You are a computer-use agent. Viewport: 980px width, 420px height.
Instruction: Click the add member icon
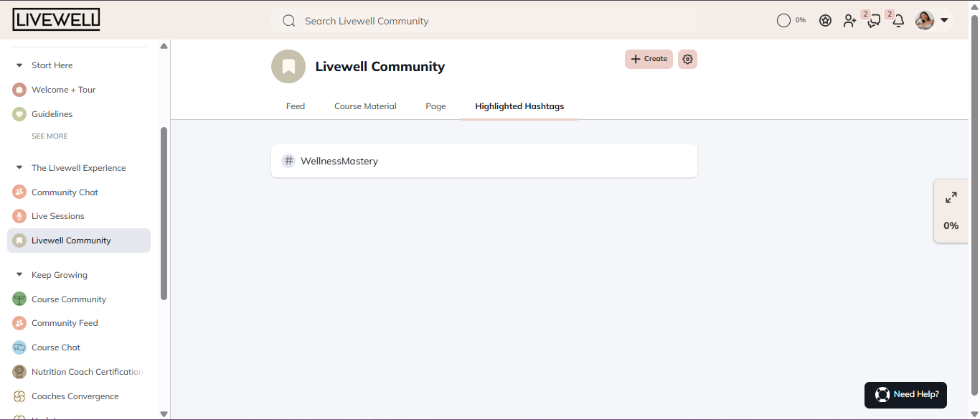849,21
